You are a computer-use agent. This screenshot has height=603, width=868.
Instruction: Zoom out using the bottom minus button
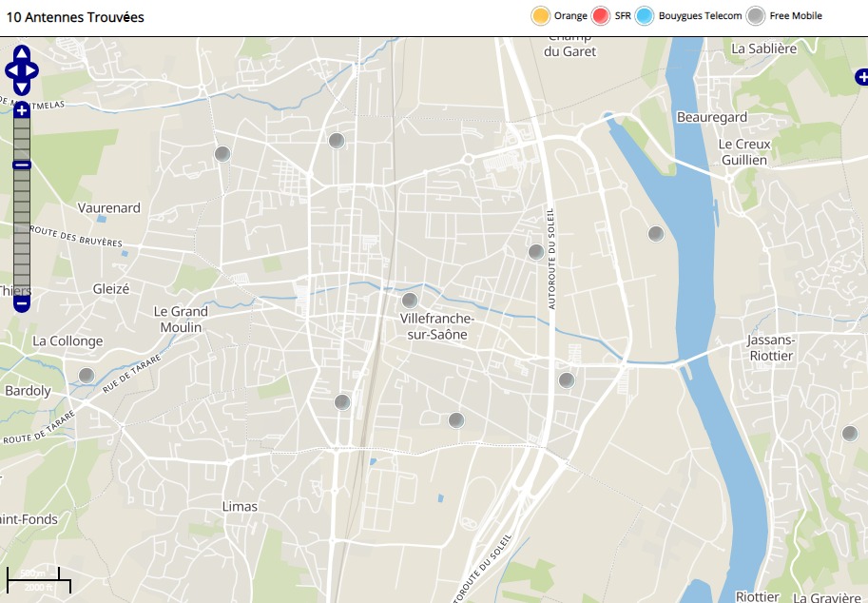tap(22, 304)
